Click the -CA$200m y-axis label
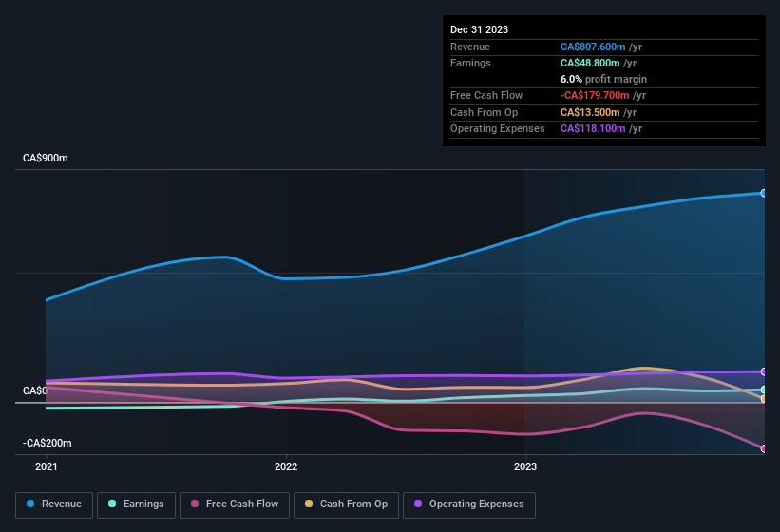 point(47,443)
